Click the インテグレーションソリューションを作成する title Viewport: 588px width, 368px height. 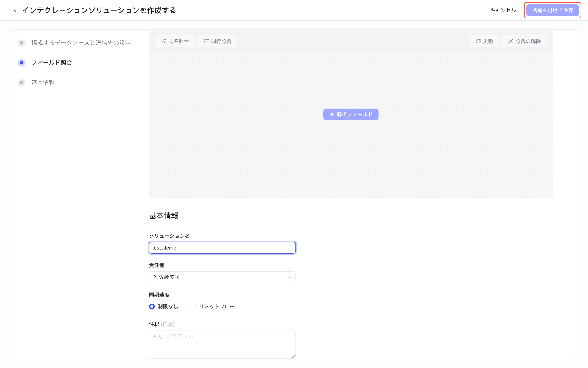click(x=99, y=10)
